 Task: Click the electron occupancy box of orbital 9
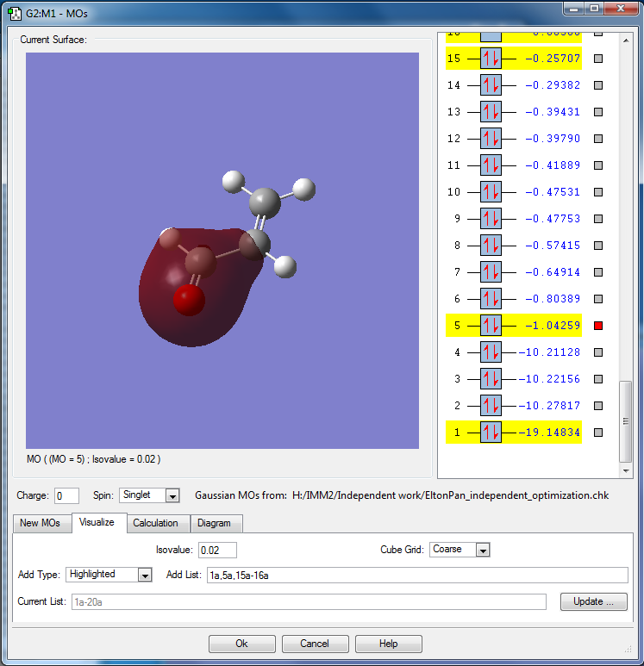(491, 219)
